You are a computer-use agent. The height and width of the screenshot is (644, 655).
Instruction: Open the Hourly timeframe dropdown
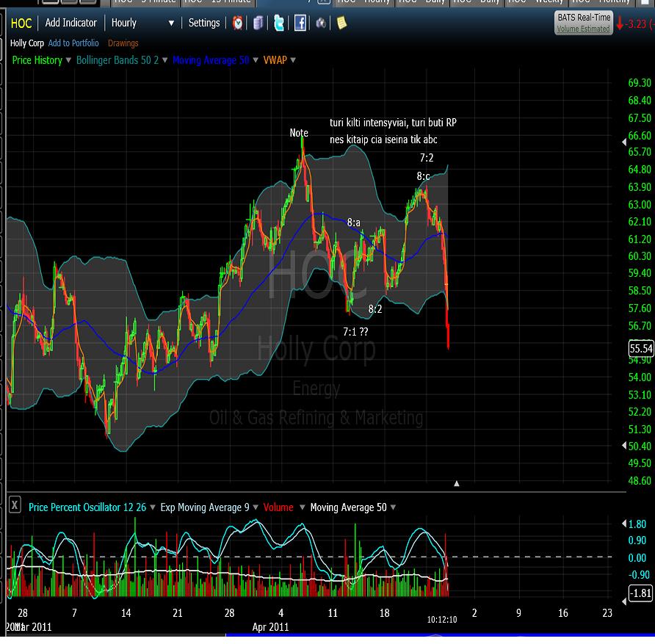[x=143, y=23]
